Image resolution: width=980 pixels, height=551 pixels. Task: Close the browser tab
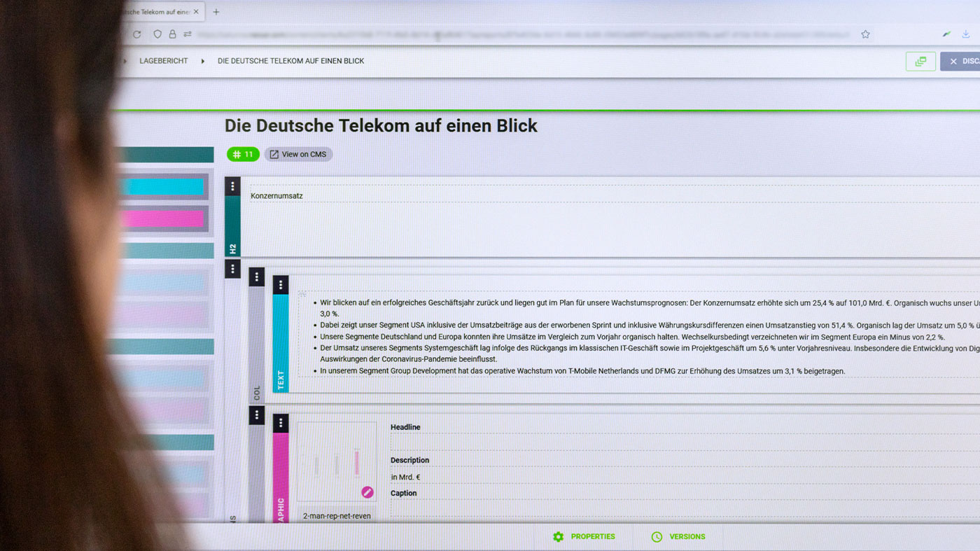[196, 12]
